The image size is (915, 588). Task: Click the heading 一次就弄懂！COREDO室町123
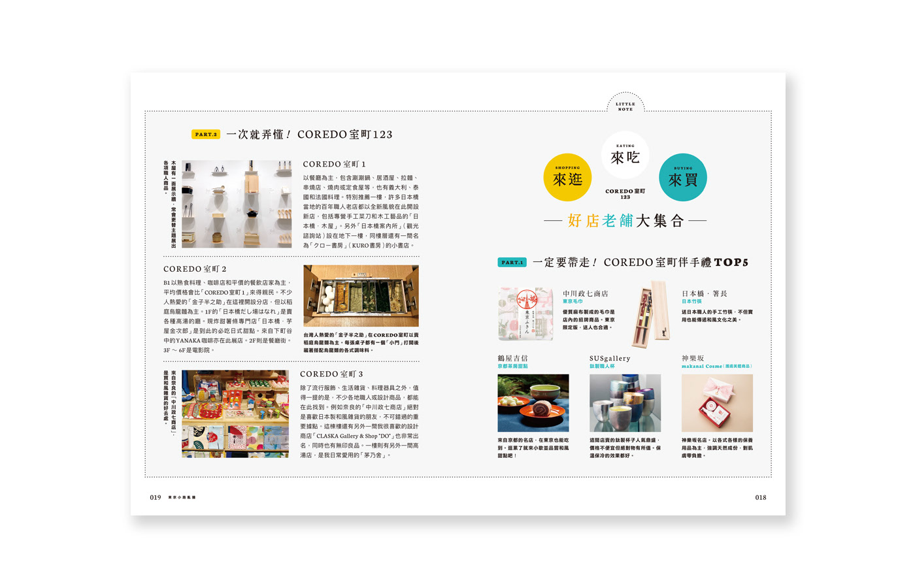pyautogui.click(x=309, y=135)
